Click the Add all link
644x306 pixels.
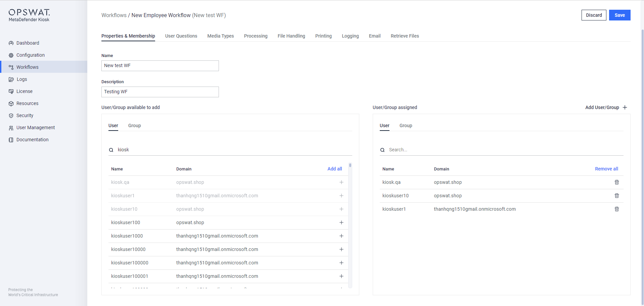pyautogui.click(x=335, y=169)
